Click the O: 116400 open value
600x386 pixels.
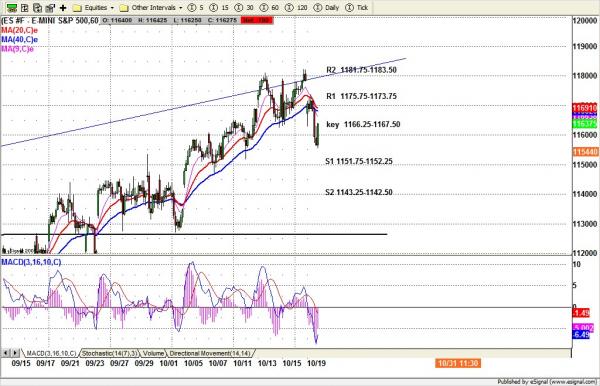pyautogui.click(x=117, y=20)
